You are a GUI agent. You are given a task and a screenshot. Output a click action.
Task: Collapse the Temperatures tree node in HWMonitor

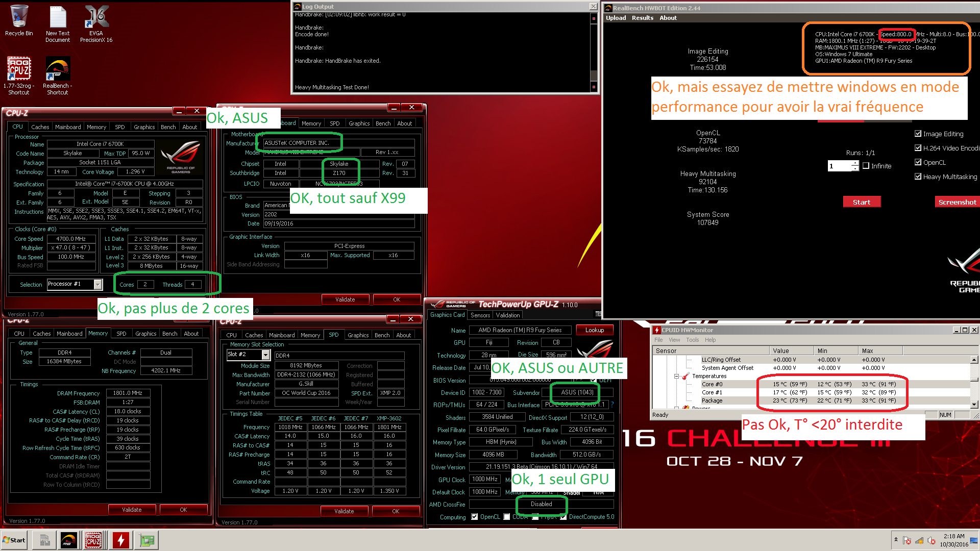pyautogui.click(x=677, y=376)
